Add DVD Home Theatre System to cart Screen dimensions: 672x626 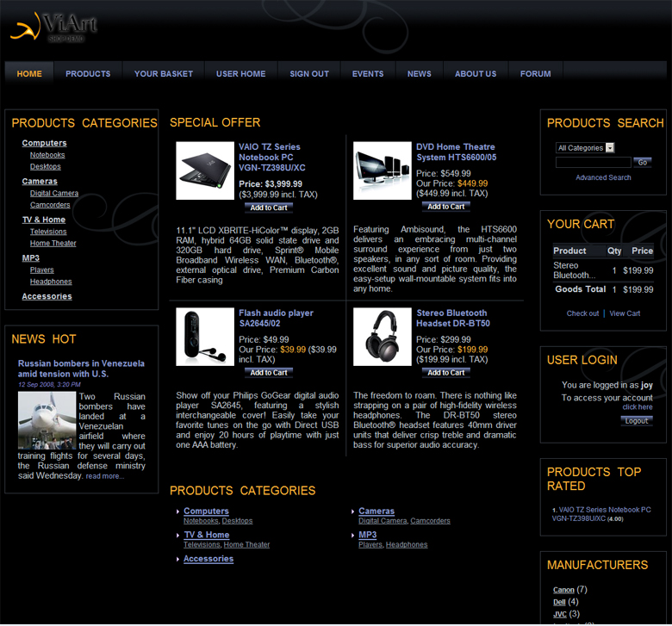click(446, 207)
